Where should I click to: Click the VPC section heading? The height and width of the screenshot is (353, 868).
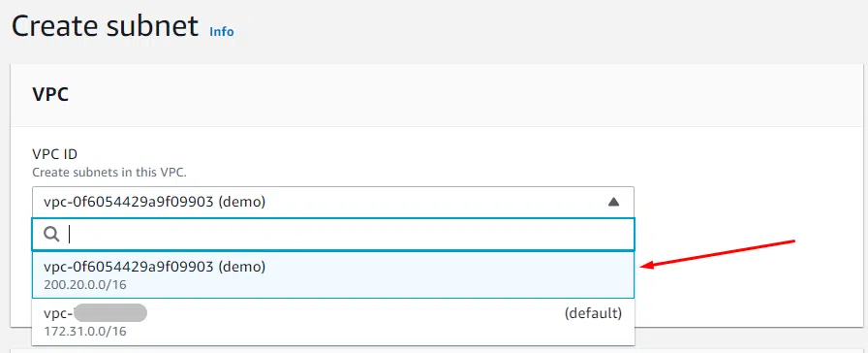point(50,95)
